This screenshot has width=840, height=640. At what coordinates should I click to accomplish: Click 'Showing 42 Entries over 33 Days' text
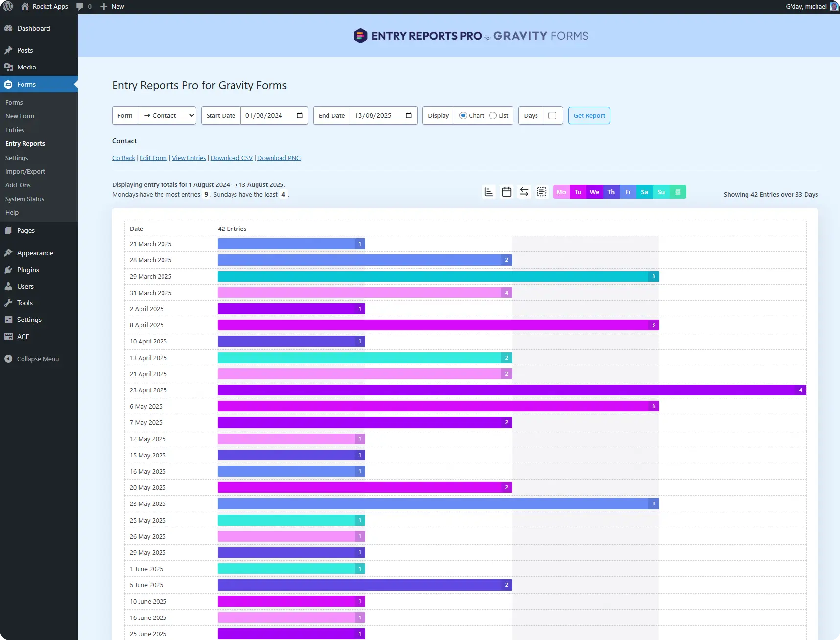tap(771, 194)
